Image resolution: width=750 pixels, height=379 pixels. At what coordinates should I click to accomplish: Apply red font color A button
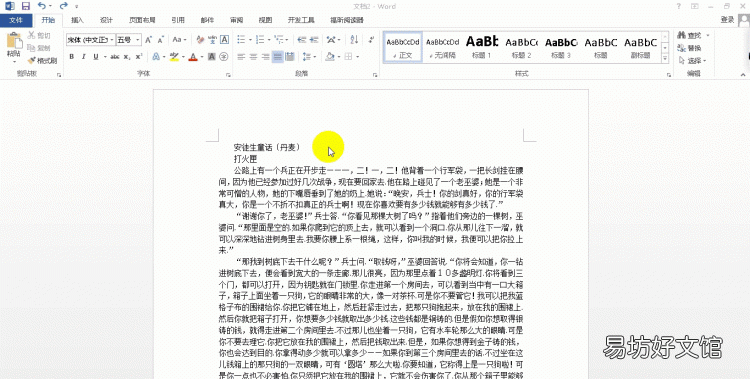(x=193, y=57)
